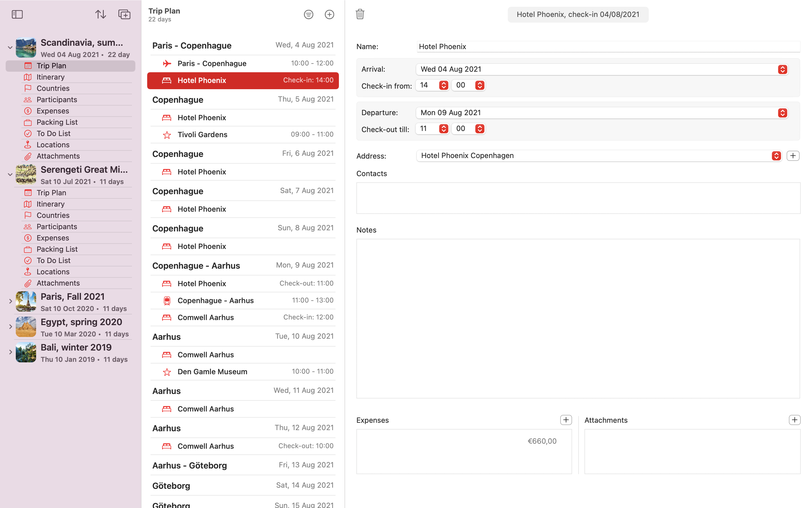Screen dimensions: 812x508
Task: Click bed icon of Comwell Aarhus check-in row
Action: 167,317
